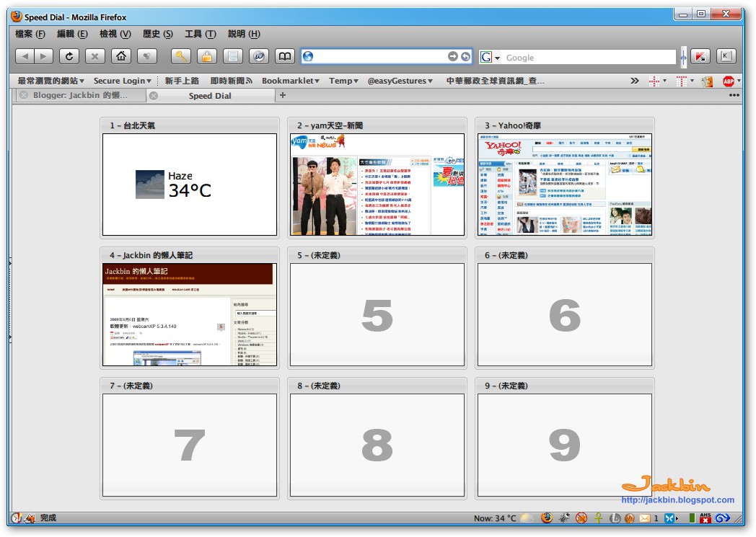Click the Flashblock icon in the status bar
The height and width of the screenshot is (537, 756).
coord(581,518)
